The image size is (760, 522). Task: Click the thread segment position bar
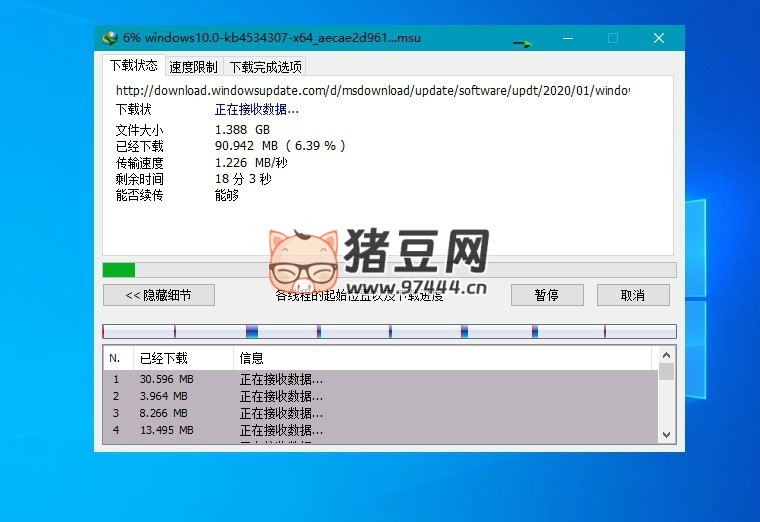389,331
